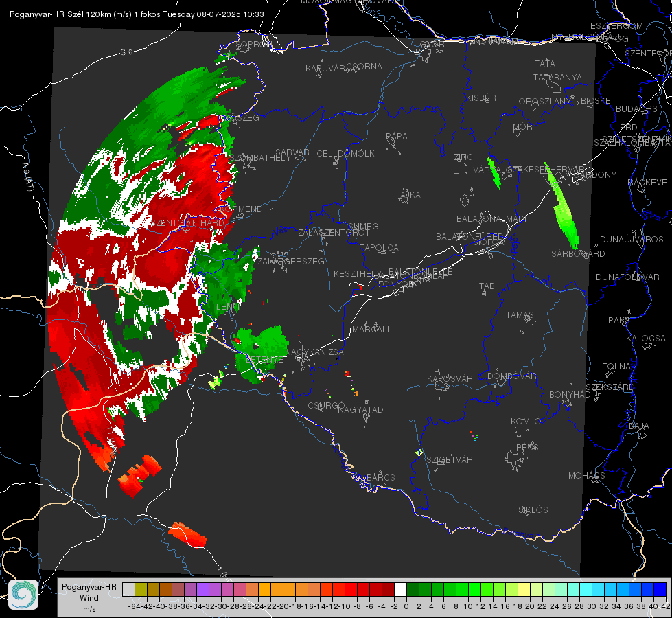The image size is (672, 618).
Task: Click the PAKS town label
Action: click(618, 321)
